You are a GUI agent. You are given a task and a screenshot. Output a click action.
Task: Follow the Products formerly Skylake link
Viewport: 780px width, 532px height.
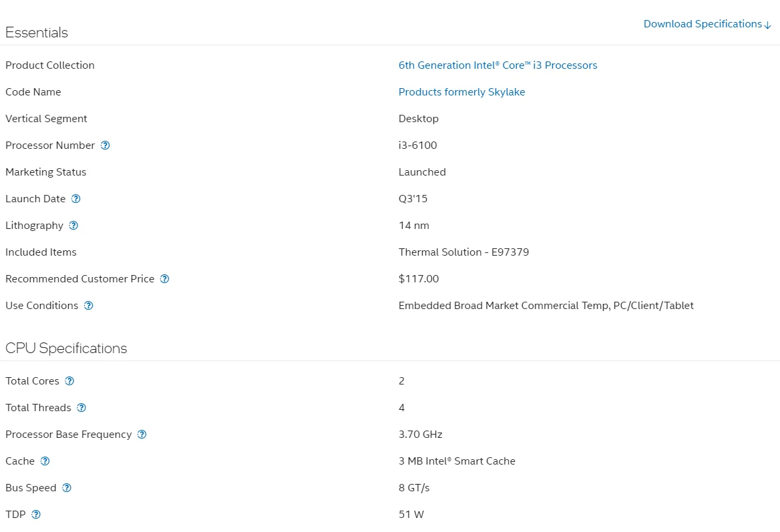click(x=461, y=92)
